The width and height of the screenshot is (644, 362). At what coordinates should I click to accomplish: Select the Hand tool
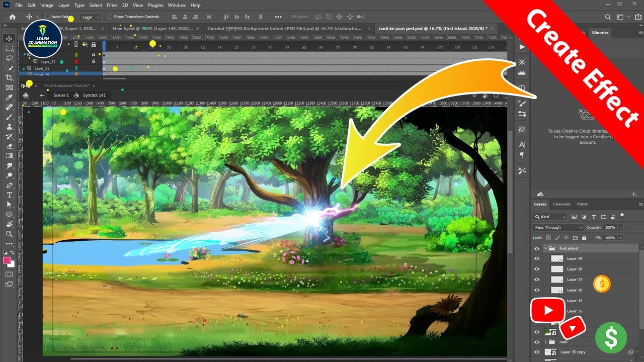(9, 224)
